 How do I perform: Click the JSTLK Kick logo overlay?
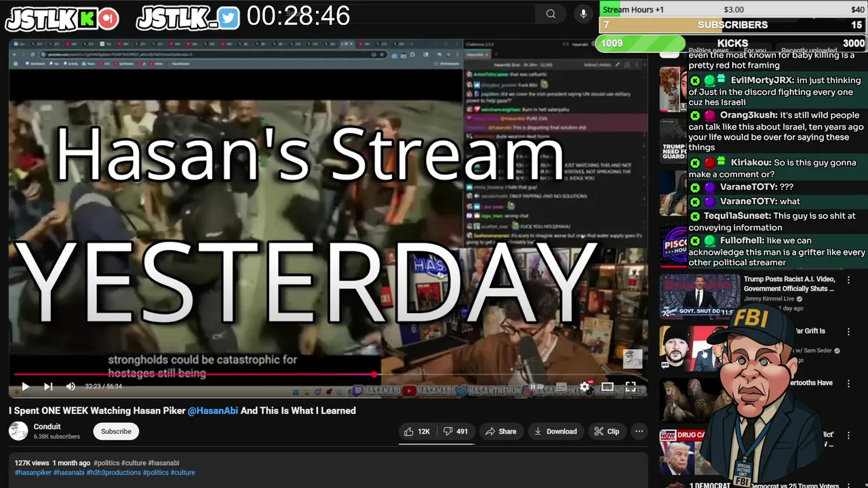[x=62, y=18]
